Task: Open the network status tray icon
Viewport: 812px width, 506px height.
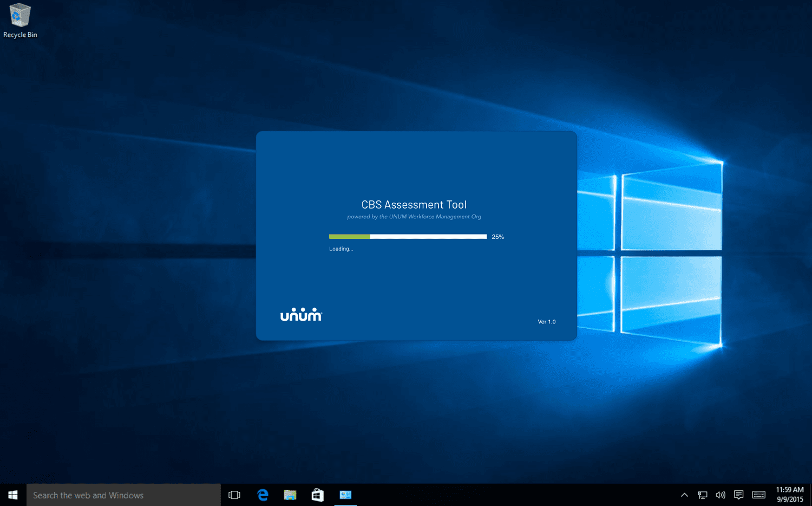Action: [x=703, y=495]
